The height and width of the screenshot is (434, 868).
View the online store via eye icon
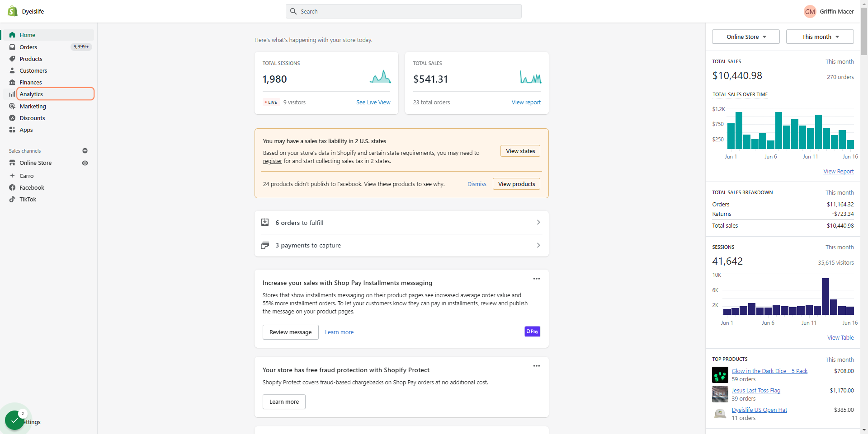[x=85, y=163]
